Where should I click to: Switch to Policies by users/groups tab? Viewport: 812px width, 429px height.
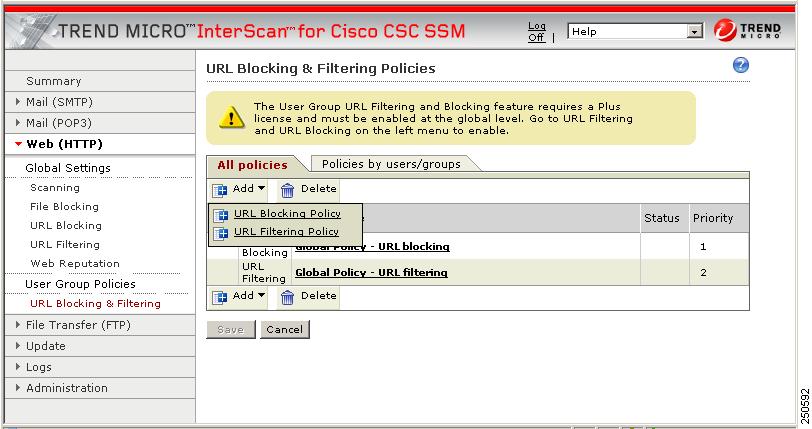click(x=391, y=164)
